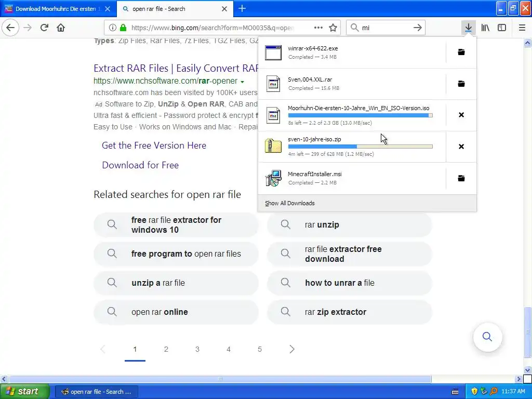Click the vertical scrollbar down arrow
This screenshot has height=399, width=532.
click(527, 370)
